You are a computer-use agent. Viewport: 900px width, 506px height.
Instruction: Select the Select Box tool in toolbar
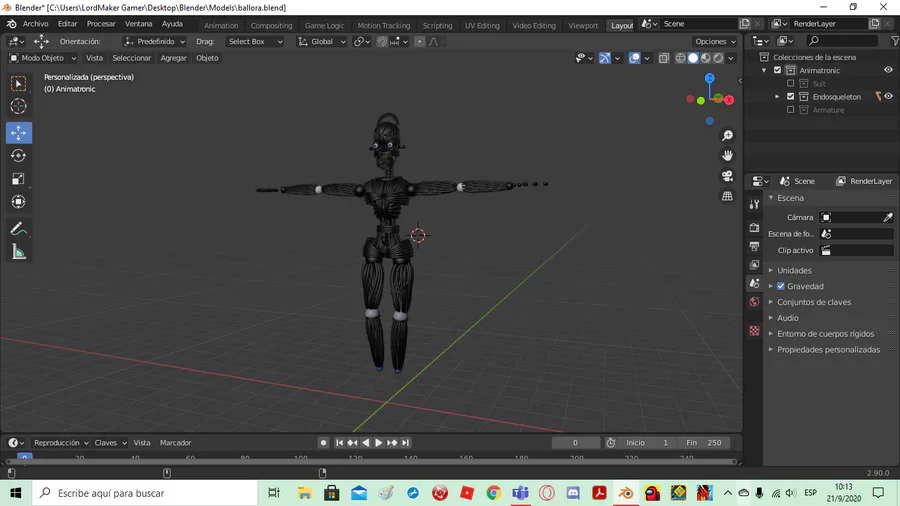click(18, 84)
